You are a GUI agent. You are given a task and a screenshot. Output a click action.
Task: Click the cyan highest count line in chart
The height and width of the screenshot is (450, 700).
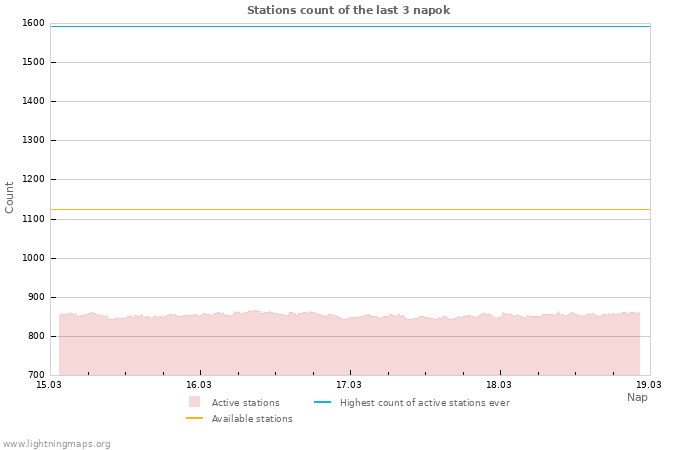point(350,26)
